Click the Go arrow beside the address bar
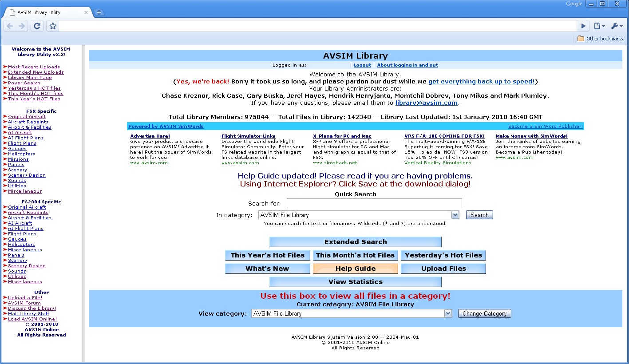This screenshot has height=364, width=629. (584, 26)
